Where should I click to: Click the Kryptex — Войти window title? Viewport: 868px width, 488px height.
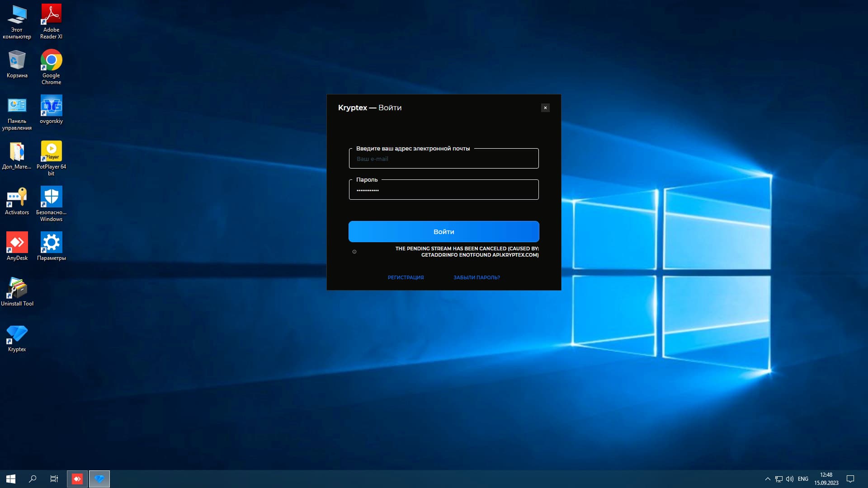pos(370,108)
